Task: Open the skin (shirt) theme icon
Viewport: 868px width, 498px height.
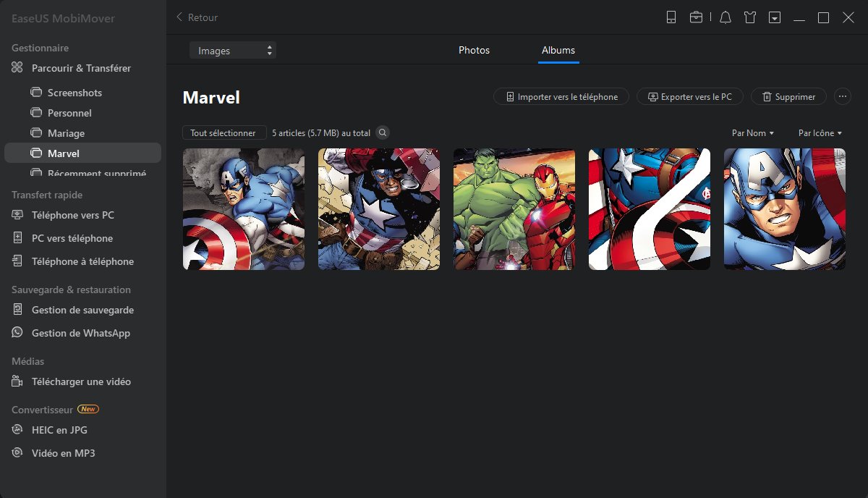Action: point(750,17)
